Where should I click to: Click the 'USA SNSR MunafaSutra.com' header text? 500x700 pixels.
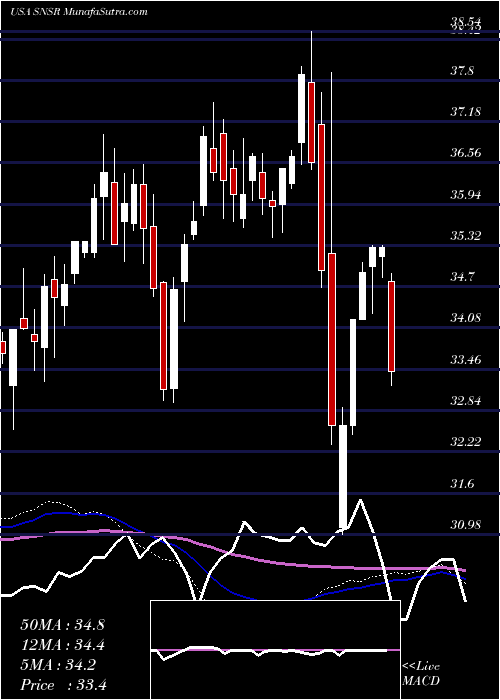pyautogui.click(x=79, y=12)
